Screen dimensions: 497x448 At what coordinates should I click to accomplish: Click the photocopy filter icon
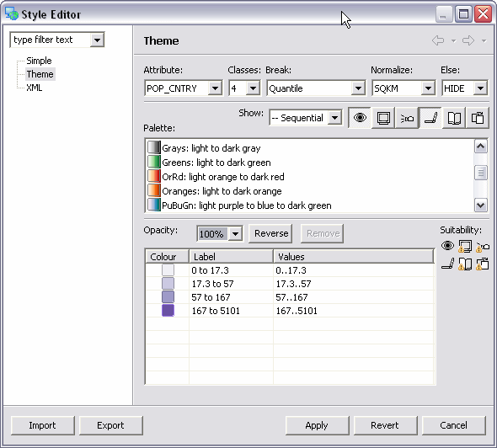[x=478, y=118]
